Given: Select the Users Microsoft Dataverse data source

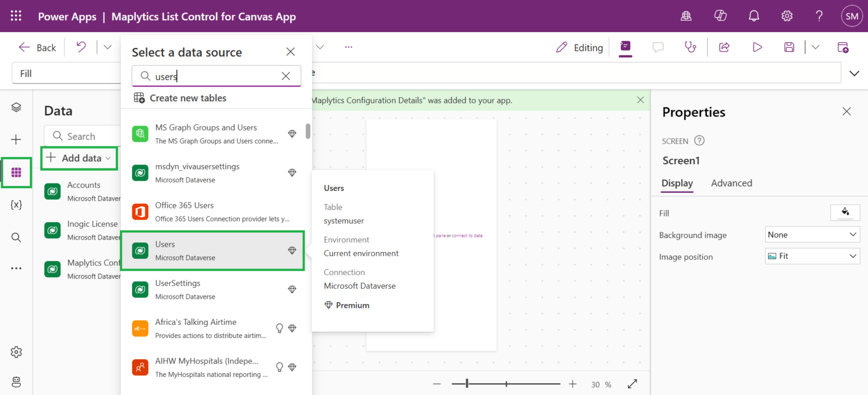Looking at the screenshot, I should point(212,250).
